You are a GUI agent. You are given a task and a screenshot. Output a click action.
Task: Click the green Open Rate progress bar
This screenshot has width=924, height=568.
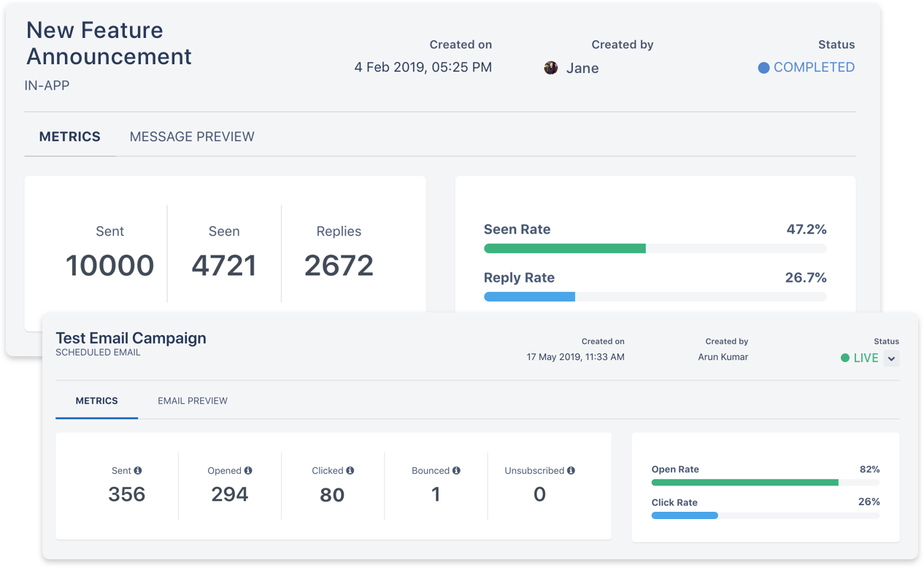point(744,483)
